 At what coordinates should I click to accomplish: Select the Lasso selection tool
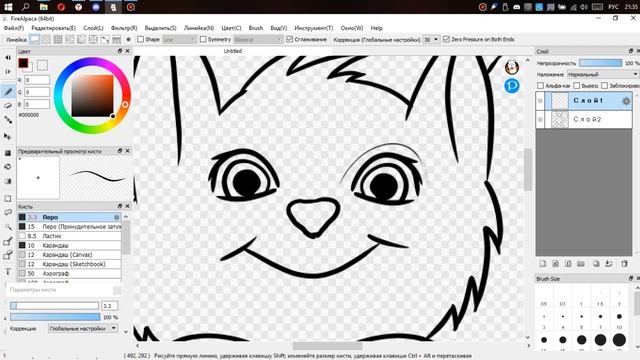[x=8, y=213]
